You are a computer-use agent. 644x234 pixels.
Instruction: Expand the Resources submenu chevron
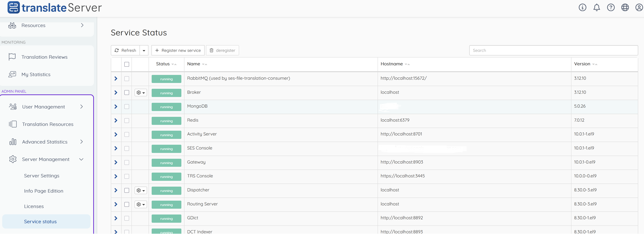(x=82, y=25)
